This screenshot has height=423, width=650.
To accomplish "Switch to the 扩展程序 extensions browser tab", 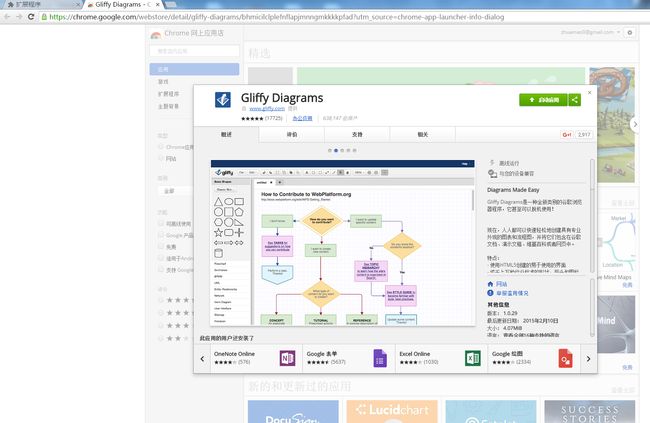I will click(41, 5).
